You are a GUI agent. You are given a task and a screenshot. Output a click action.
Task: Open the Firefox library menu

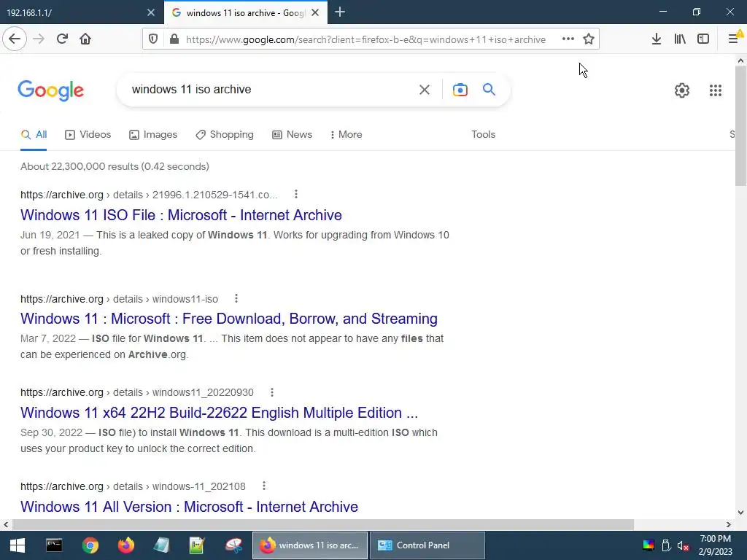coord(680,39)
